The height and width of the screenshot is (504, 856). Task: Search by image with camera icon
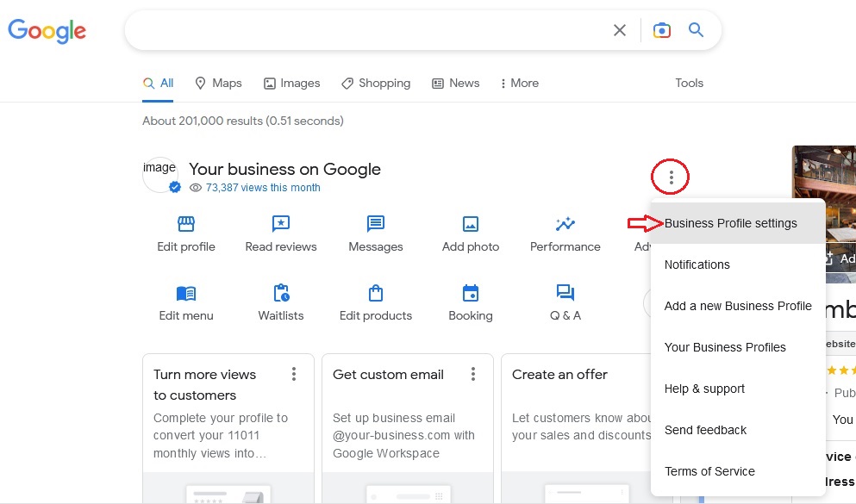(662, 30)
